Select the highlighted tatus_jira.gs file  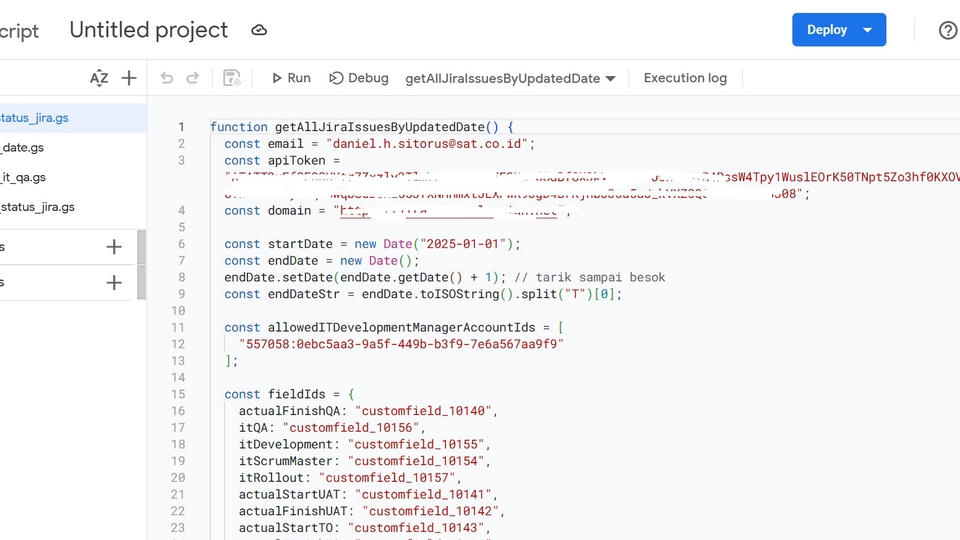coord(73,118)
